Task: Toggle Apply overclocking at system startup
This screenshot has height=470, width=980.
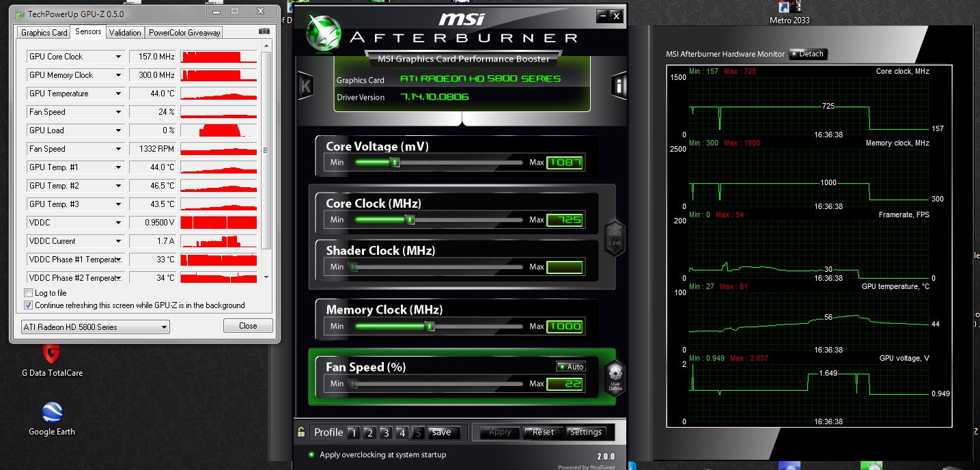Action: coord(311,455)
